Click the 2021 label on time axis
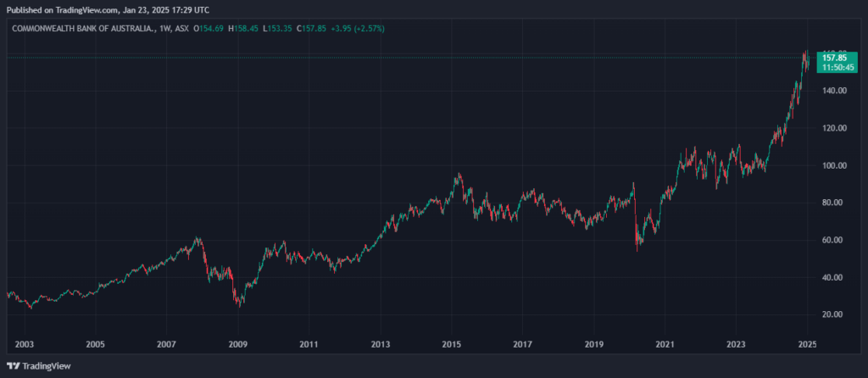This screenshot has width=868, height=378. (x=665, y=344)
